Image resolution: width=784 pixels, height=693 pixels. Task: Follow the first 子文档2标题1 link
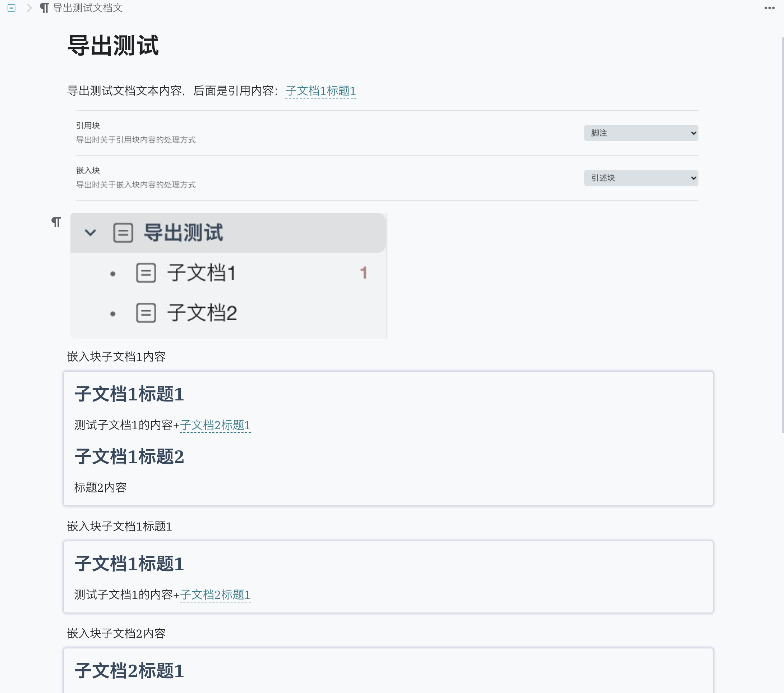click(x=215, y=425)
